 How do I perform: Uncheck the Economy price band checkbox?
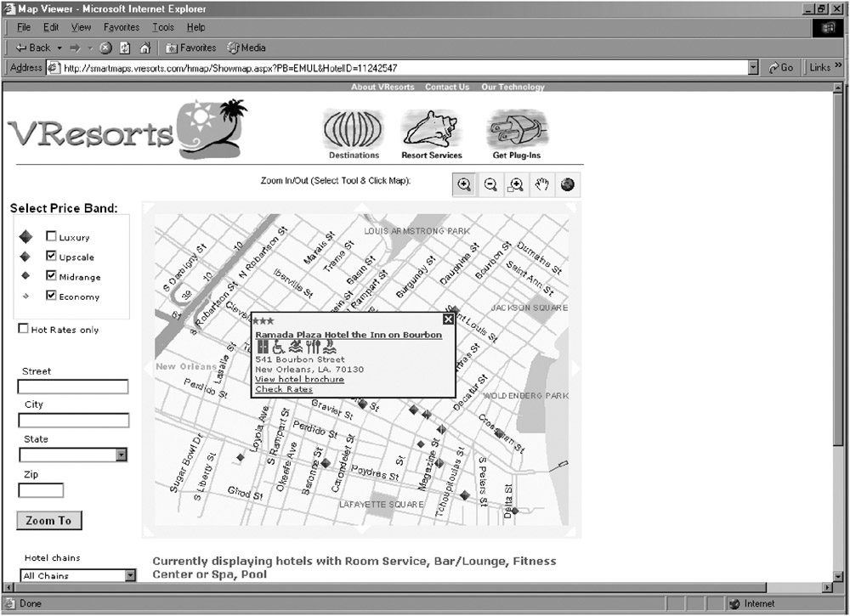(52, 296)
